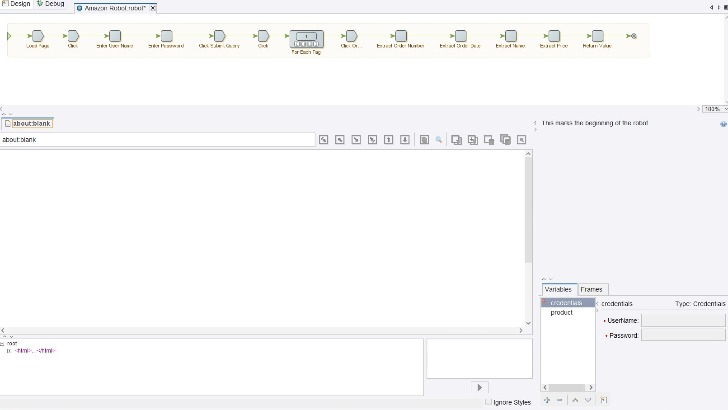This screenshot has height=410, width=728.
Task: Remove variable using the minus icon
Action: (560, 400)
